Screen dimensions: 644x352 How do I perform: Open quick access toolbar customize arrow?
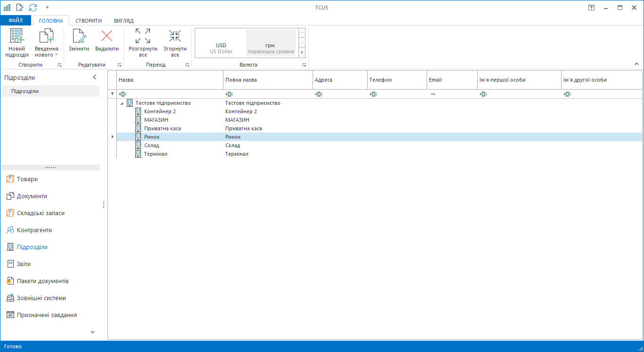48,8
